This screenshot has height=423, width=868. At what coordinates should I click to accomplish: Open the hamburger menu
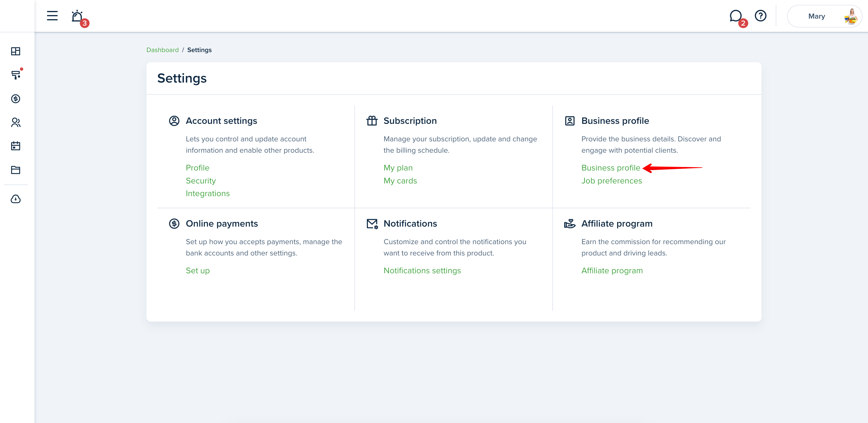52,16
